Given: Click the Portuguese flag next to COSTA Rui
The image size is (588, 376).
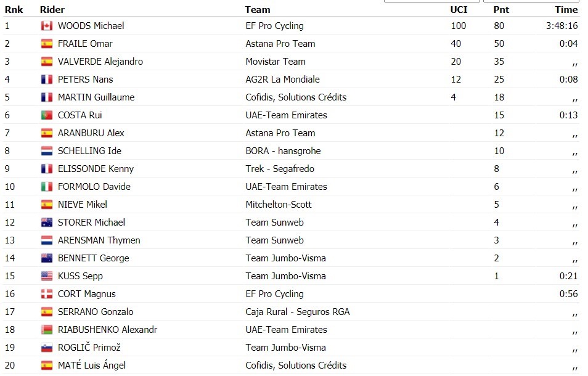Looking at the screenshot, I should click(x=46, y=115).
